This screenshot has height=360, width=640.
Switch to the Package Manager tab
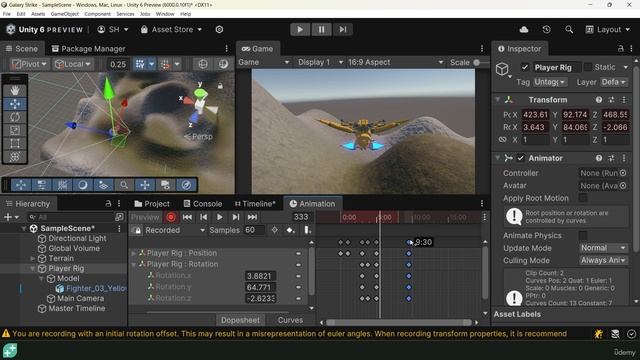(x=88, y=49)
